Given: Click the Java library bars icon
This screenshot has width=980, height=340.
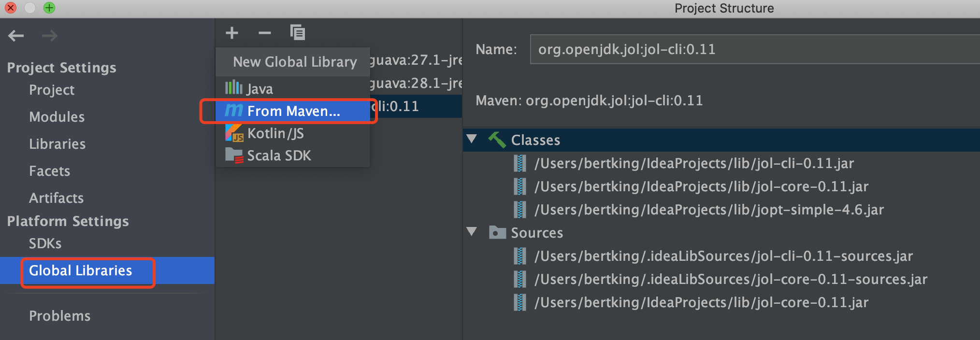Looking at the screenshot, I should (234, 88).
